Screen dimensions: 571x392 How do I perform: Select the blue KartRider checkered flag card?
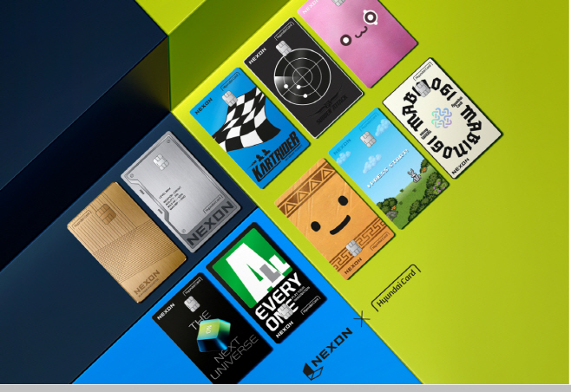coord(249,128)
